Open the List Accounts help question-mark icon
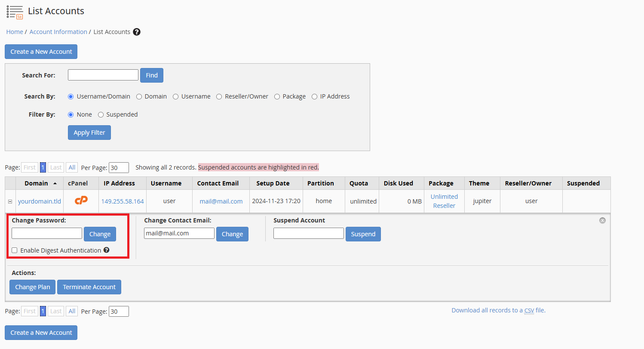 [137, 32]
